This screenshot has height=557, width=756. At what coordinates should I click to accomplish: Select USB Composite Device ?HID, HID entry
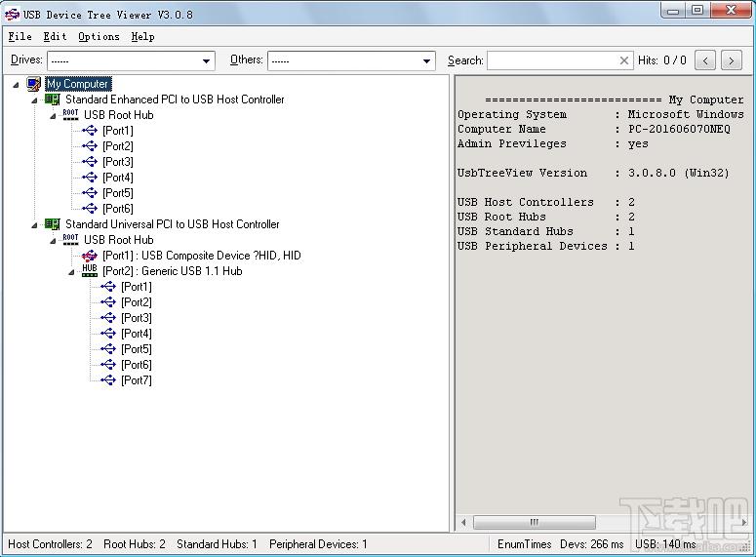202,256
